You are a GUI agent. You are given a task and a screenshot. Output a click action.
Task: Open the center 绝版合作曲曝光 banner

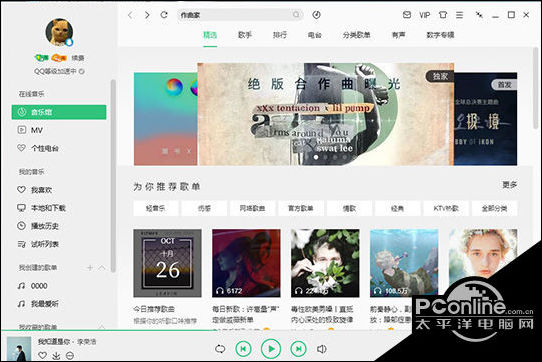coord(325,114)
